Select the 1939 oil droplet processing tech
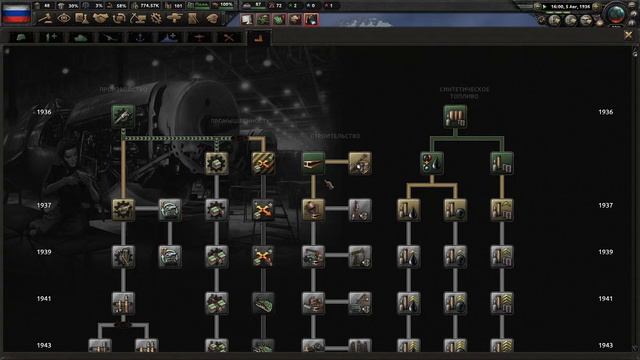The width and height of the screenshot is (640, 360). tap(409, 256)
